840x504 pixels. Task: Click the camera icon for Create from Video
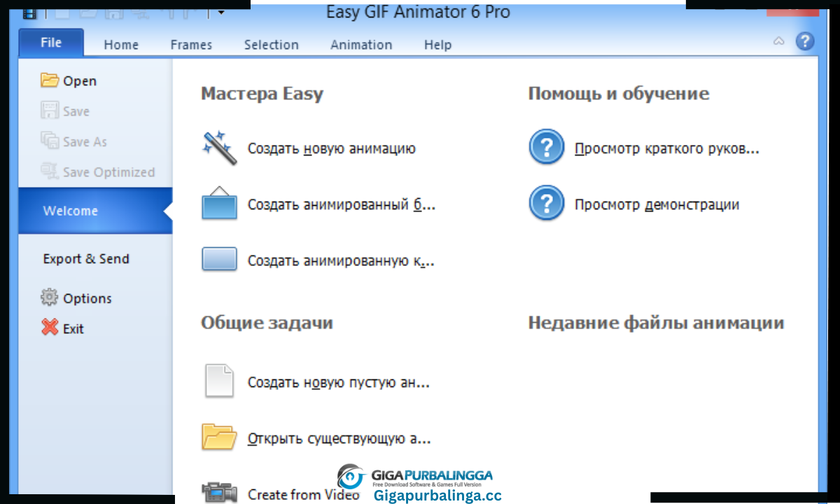pyautogui.click(x=220, y=492)
